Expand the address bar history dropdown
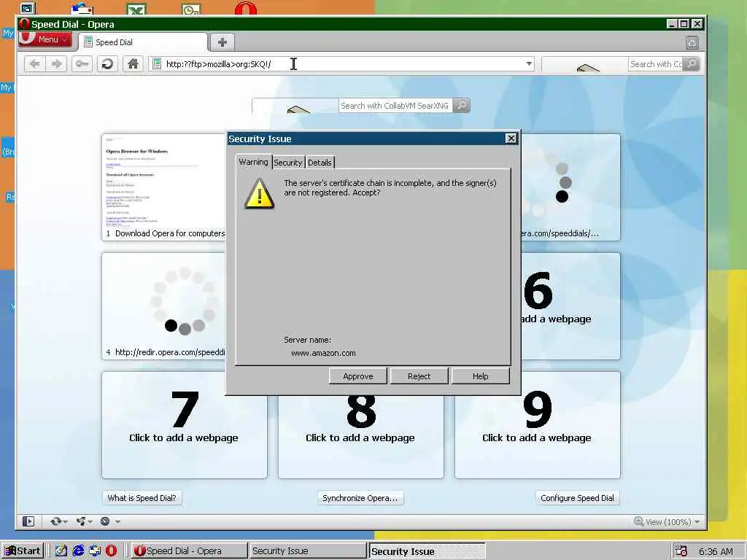Image resolution: width=747 pixels, height=560 pixels. [x=529, y=64]
